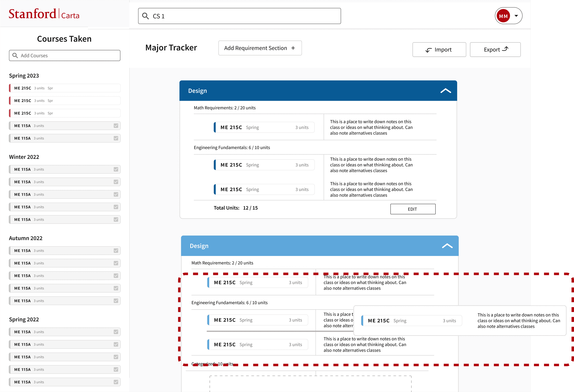Click the blue color bar on the first ME 215C card
This screenshot has width=574, height=392.
[215, 127]
